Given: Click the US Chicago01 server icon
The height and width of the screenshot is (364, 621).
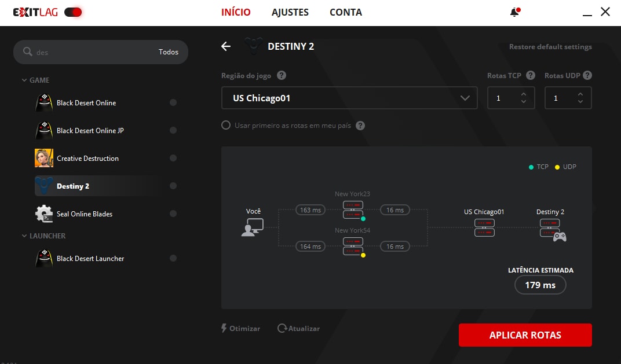Looking at the screenshot, I should (x=484, y=227).
